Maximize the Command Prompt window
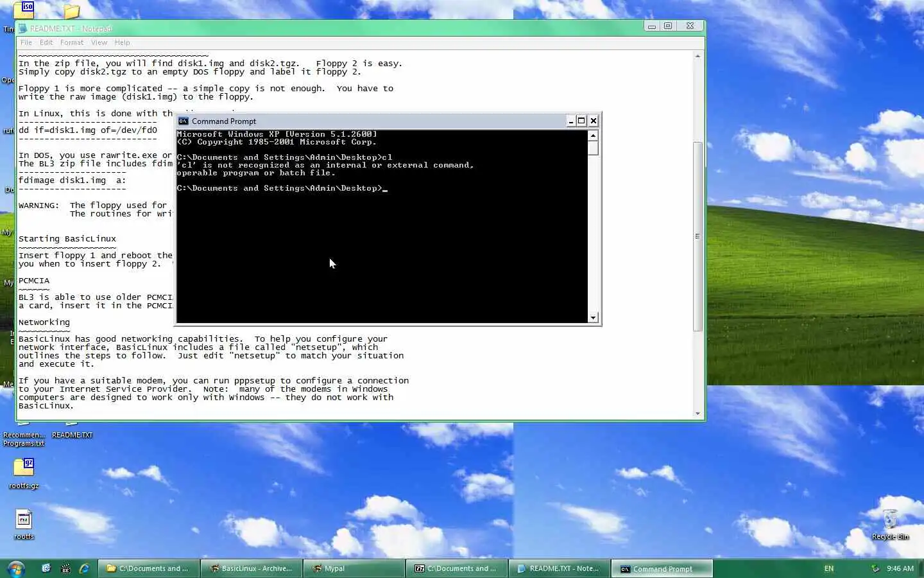The height and width of the screenshot is (578, 924). point(581,121)
